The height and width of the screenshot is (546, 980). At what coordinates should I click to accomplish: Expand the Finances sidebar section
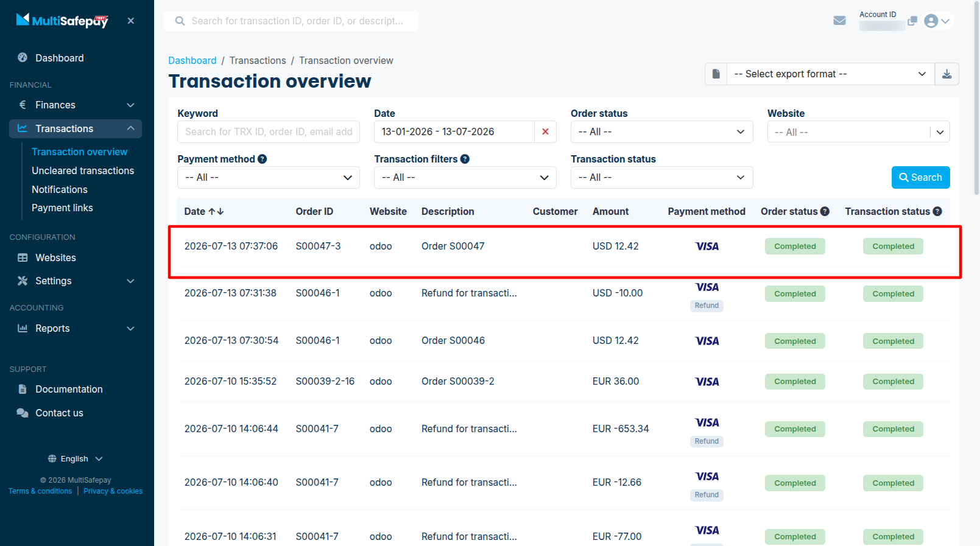coord(76,105)
